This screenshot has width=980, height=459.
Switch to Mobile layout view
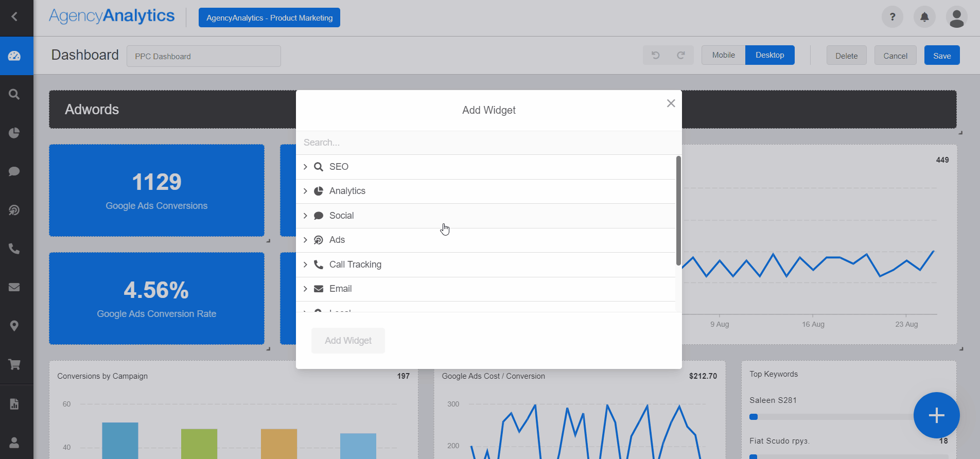tap(723, 55)
